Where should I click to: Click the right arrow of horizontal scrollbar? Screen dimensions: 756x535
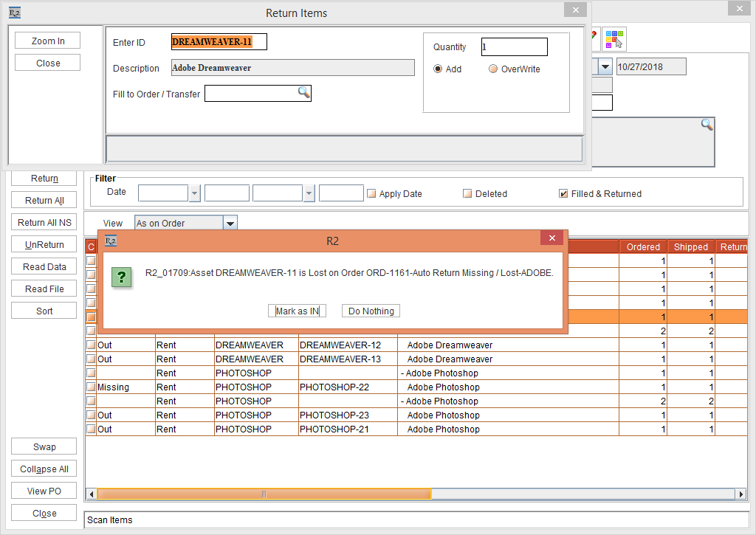coord(740,494)
